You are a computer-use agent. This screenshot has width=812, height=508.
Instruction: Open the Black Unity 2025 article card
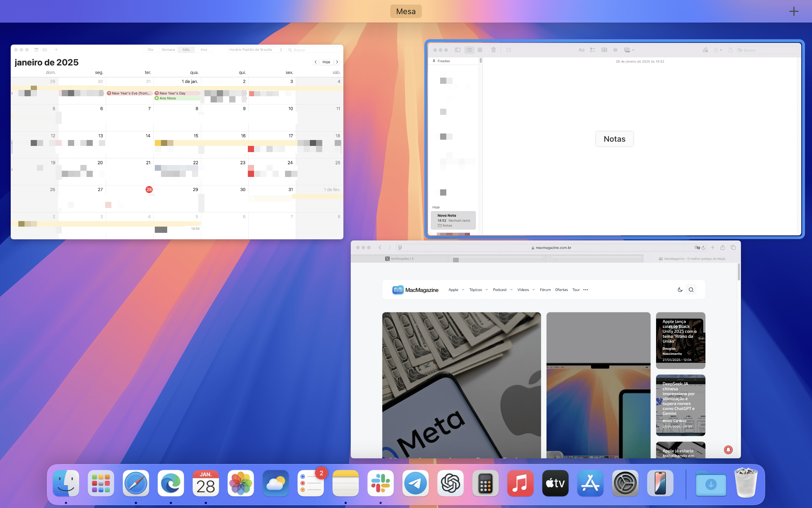[x=680, y=340]
